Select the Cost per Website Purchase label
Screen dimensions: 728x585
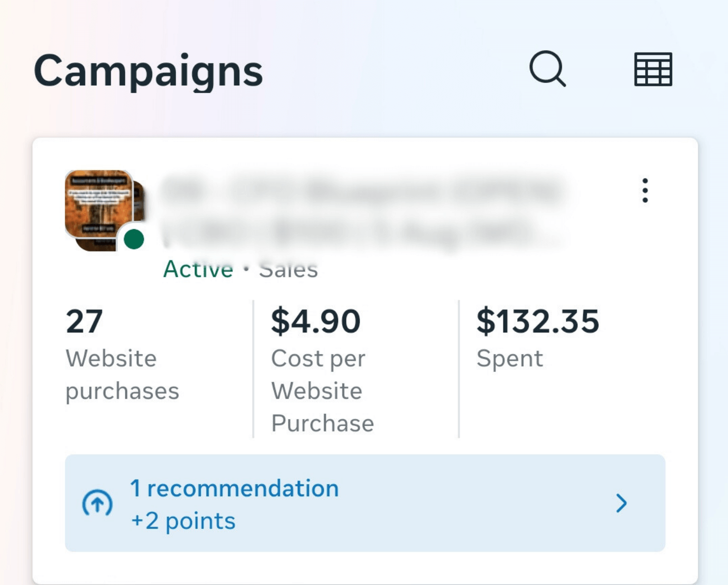[x=323, y=391]
